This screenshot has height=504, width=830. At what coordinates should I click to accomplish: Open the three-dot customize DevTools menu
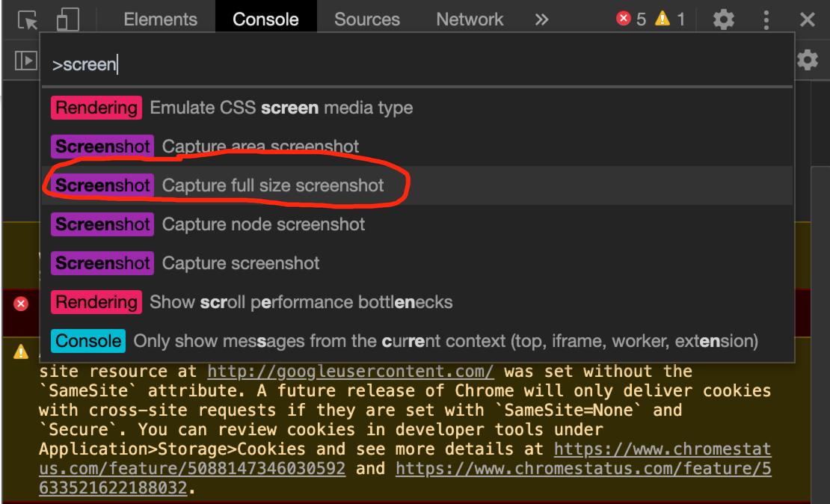[766, 20]
